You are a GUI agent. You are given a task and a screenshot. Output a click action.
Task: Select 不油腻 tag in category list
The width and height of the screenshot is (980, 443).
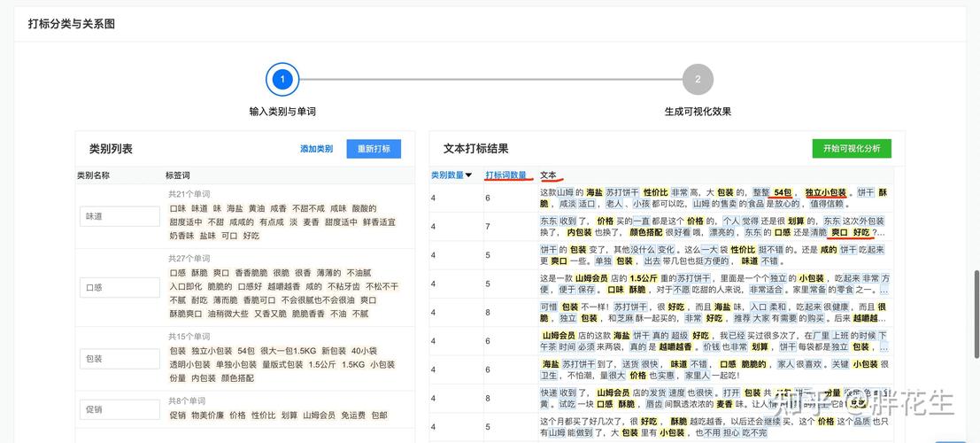click(x=359, y=273)
